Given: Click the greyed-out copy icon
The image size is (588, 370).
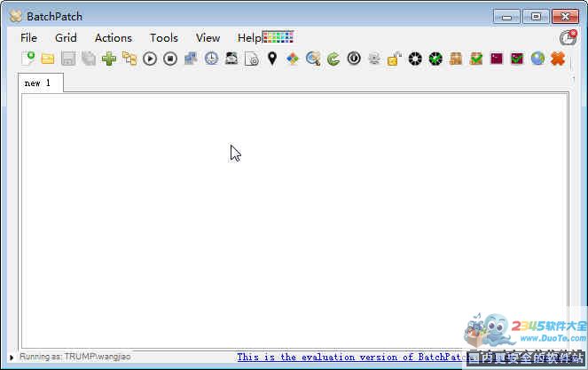Looking at the screenshot, I should point(89,59).
